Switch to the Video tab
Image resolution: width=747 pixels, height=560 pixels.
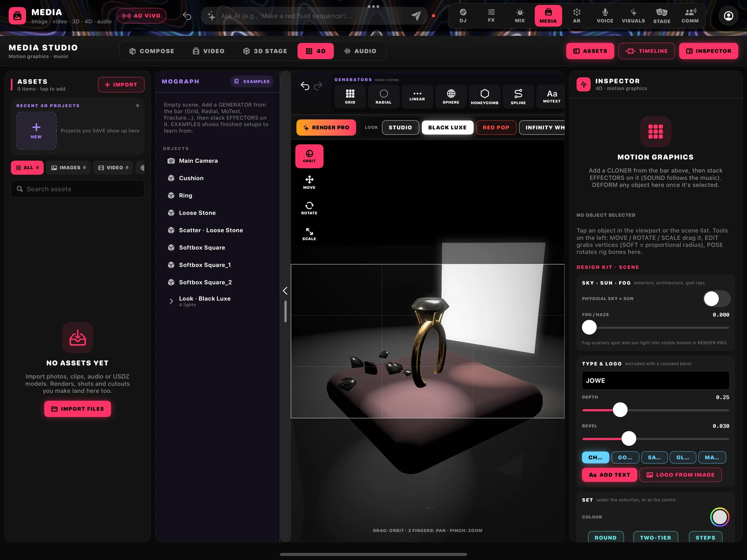(x=208, y=51)
